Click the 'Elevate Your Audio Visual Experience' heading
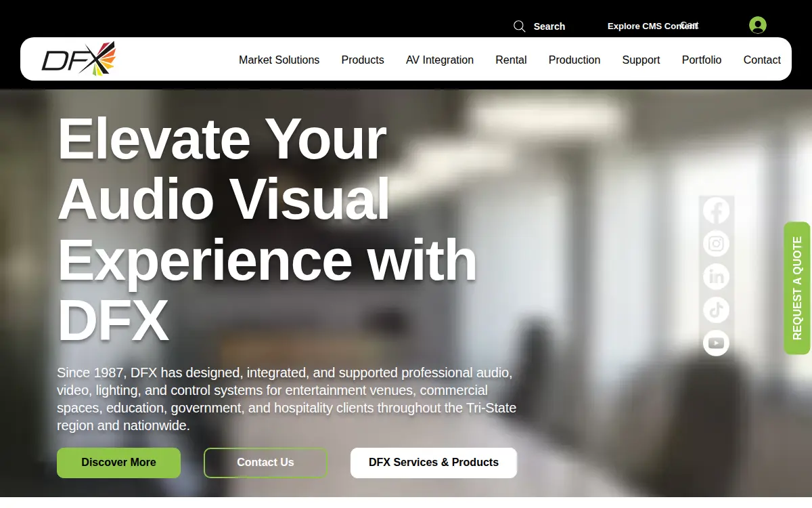Viewport: 812px width, 508px height. (x=267, y=229)
